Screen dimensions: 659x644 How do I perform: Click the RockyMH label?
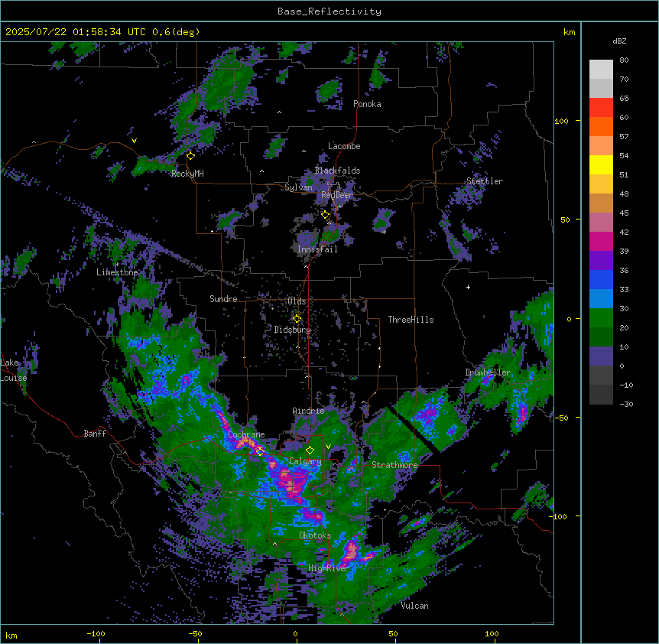click(x=187, y=174)
